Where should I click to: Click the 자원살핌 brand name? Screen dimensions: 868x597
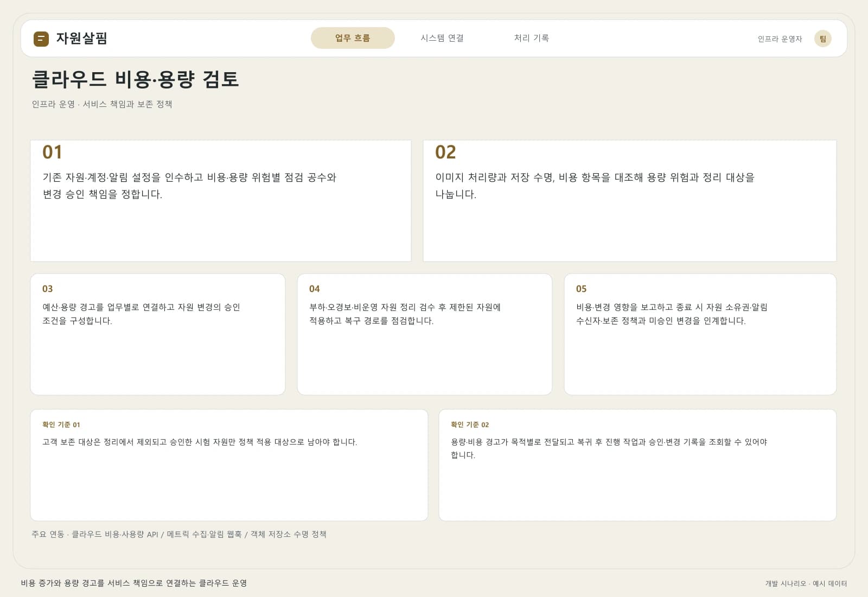coord(82,39)
